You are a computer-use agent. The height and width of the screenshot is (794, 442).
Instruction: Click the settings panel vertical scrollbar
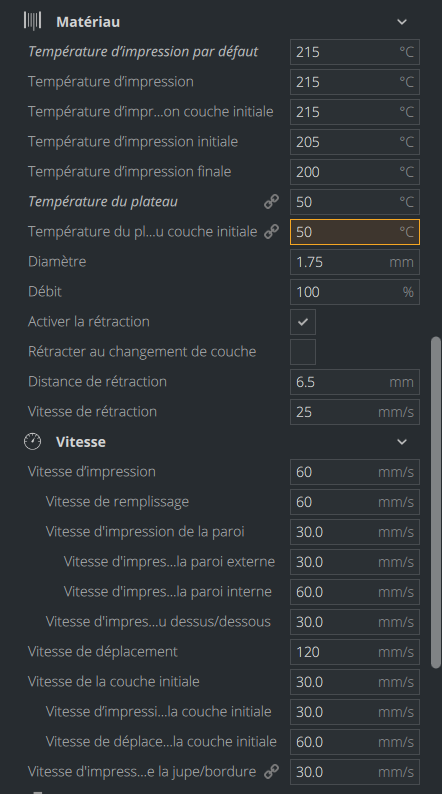pyautogui.click(x=435, y=502)
